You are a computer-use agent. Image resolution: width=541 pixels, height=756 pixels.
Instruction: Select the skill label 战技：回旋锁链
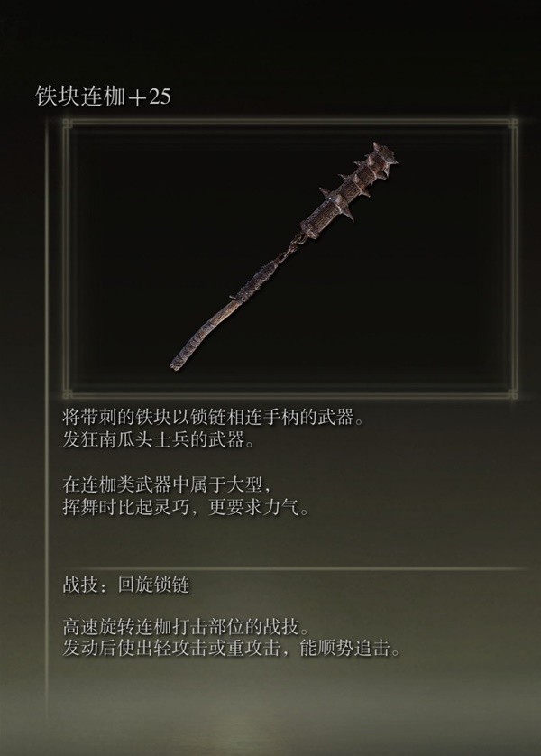click(126, 585)
